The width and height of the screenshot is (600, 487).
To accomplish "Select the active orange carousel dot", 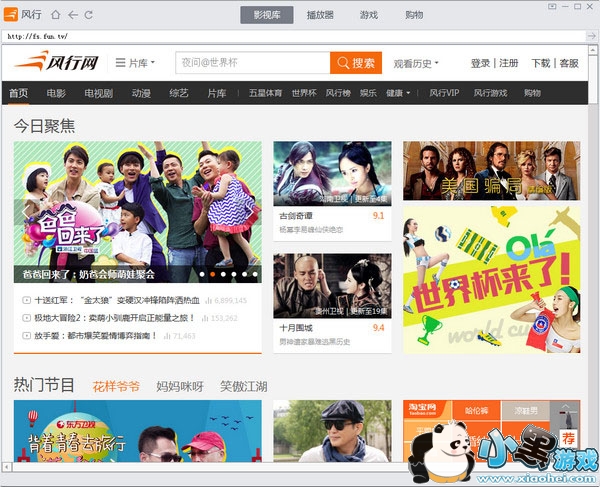I will (213, 274).
